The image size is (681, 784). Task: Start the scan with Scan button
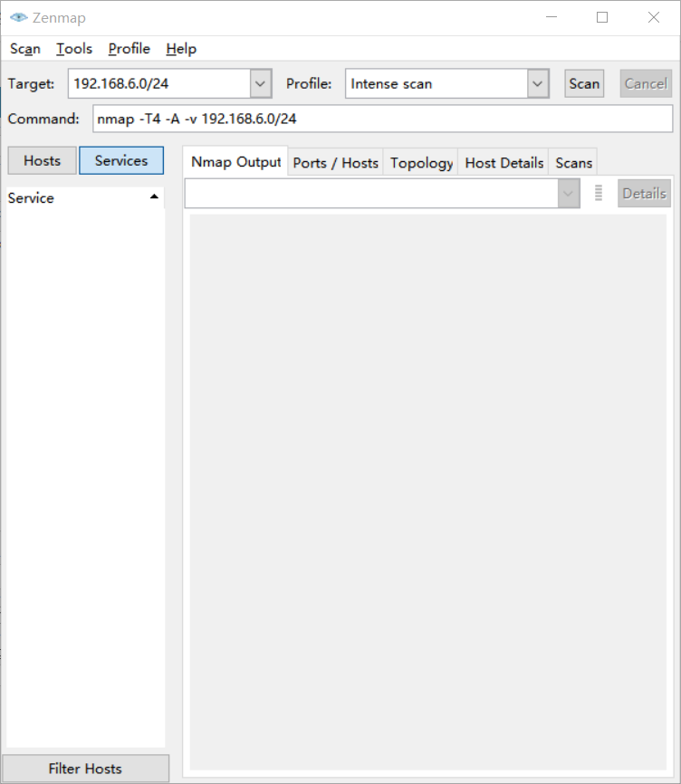(x=584, y=83)
